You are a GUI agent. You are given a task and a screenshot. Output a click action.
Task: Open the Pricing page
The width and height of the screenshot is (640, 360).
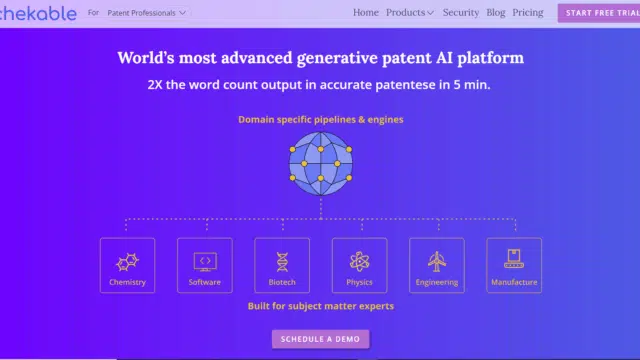(x=528, y=13)
